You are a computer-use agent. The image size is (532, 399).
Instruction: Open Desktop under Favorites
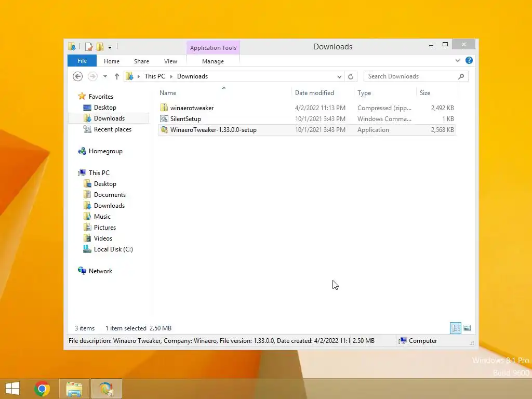[x=105, y=108]
